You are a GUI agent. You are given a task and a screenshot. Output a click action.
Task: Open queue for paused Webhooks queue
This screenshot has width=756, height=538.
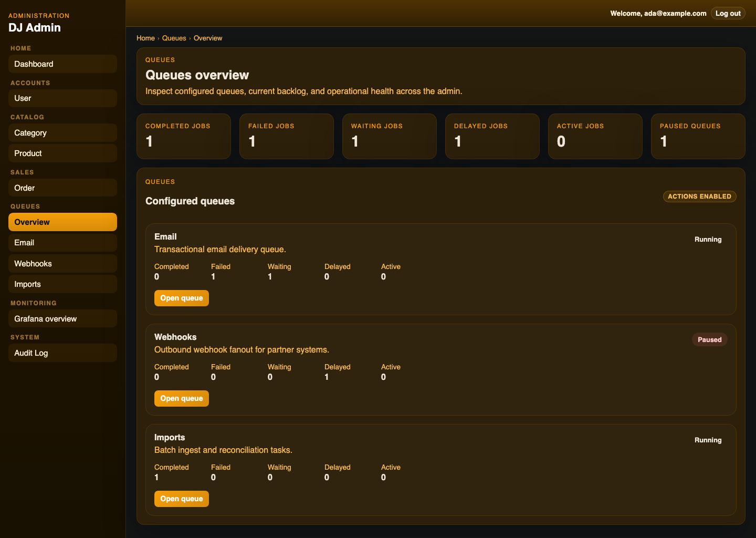point(181,398)
